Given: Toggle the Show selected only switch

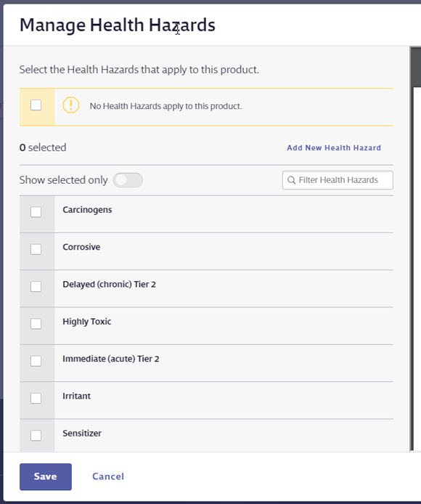Looking at the screenshot, I should [128, 180].
